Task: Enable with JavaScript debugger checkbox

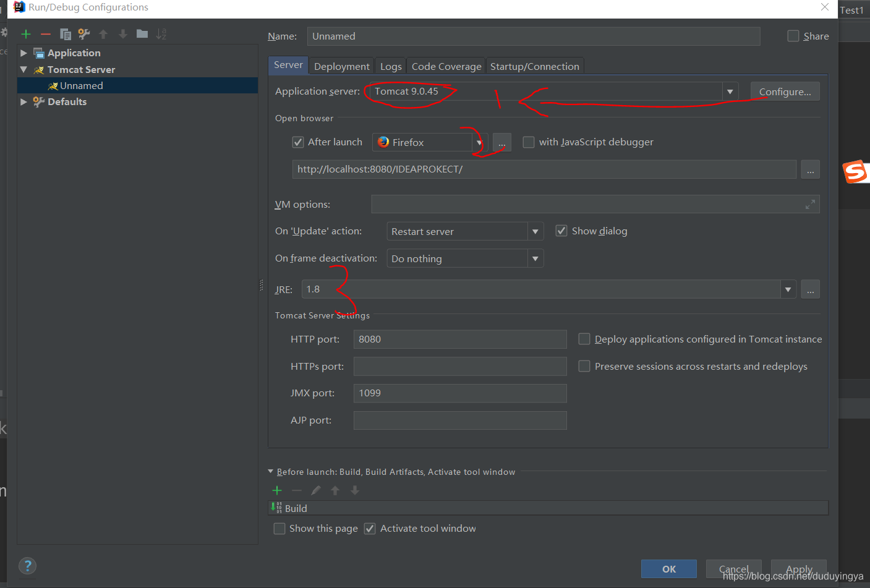Action: (529, 142)
